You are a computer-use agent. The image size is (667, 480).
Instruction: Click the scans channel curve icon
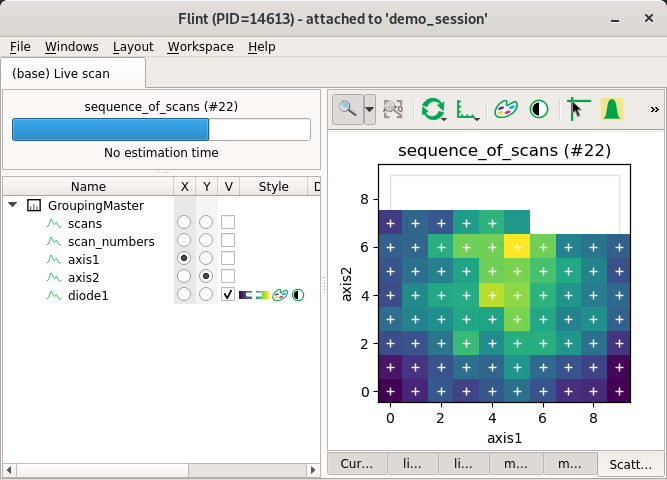(54, 223)
